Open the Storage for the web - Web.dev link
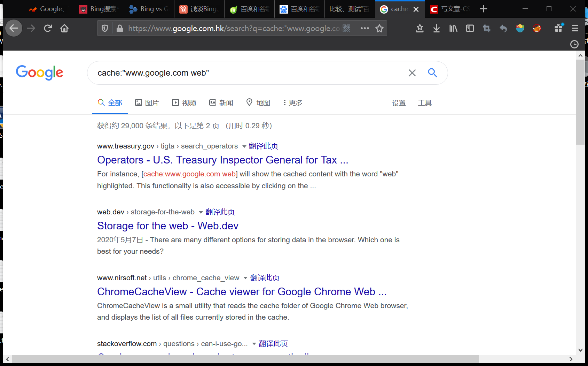Screen dimensions: 588x366 pos(167,226)
